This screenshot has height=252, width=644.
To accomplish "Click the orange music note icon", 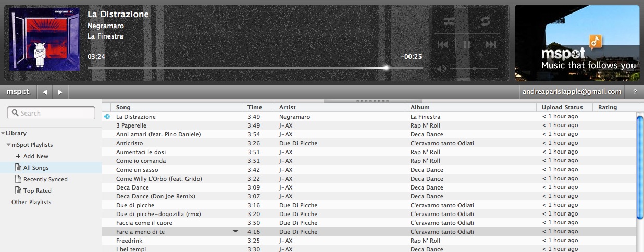I will 596,42.
